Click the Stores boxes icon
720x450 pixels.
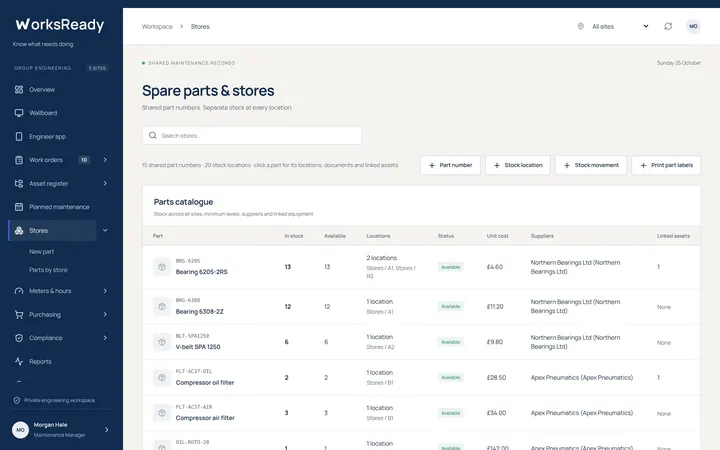[19, 231]
